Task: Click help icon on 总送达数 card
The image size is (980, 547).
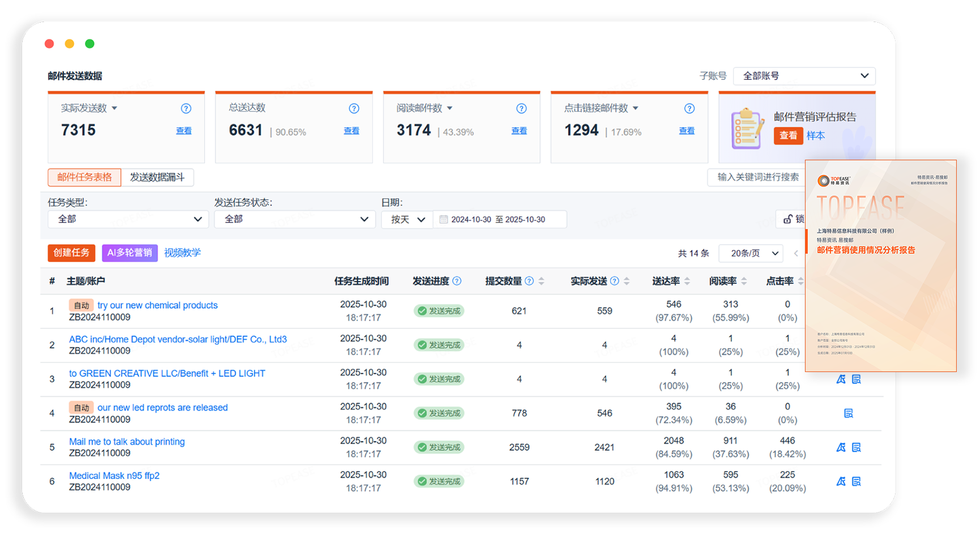Action: [x=354, y=109]
